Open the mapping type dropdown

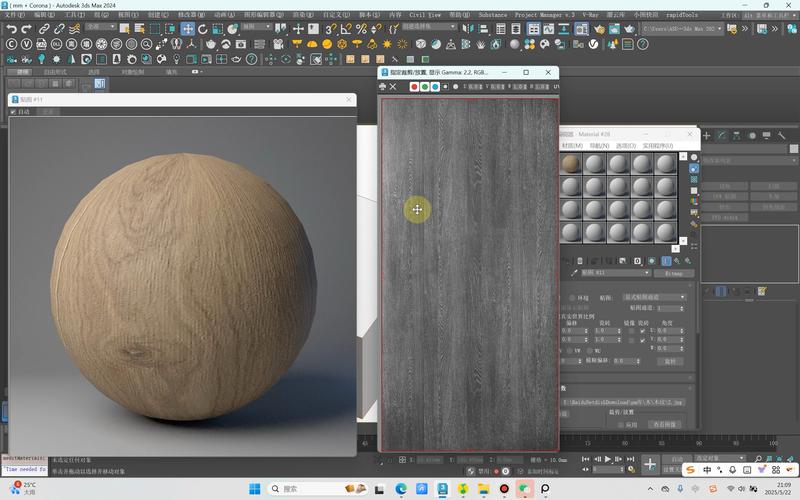tap(655, 297)
